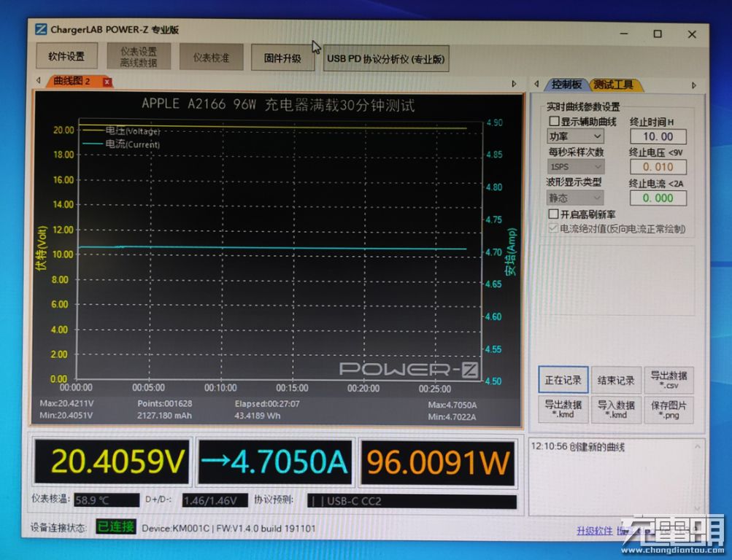Open the 静态 waveform type dropdown
The image size is (732, 560).
click(x=575, y=198)
